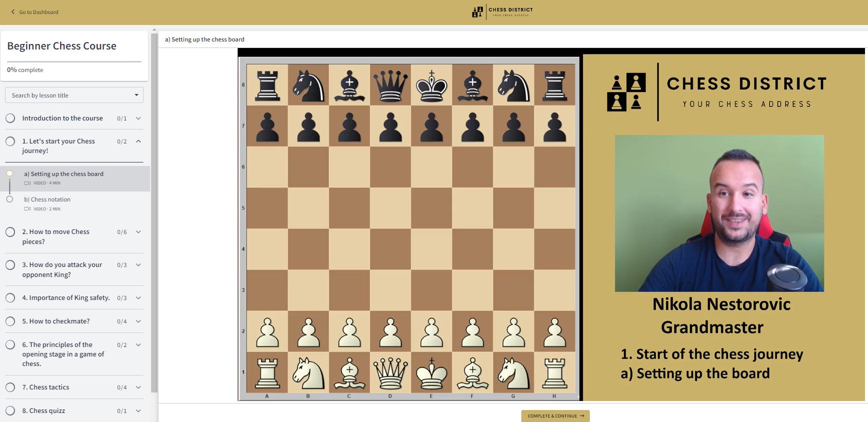
Task: Click the white rook on a1
Action: (x=267, y=373)
